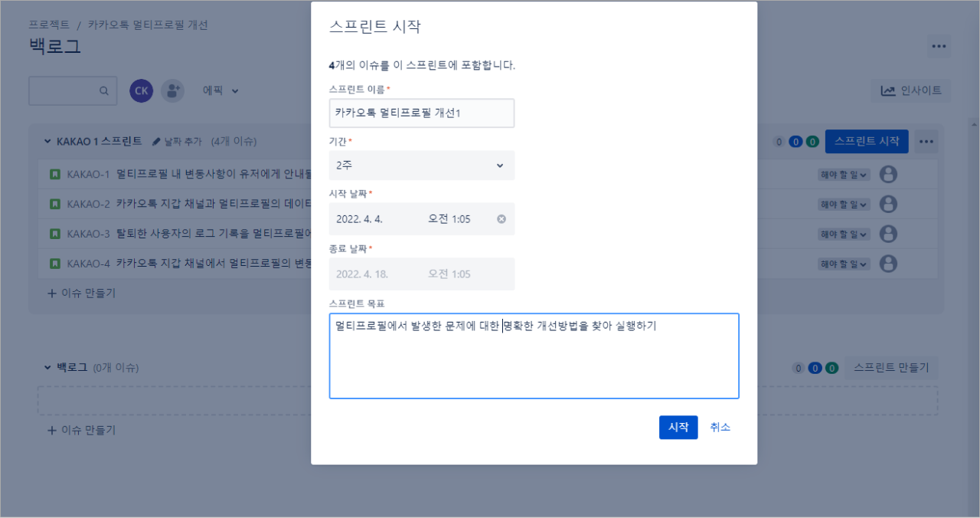Open the 기간 2주 dropdown

(x=422, y=166)
